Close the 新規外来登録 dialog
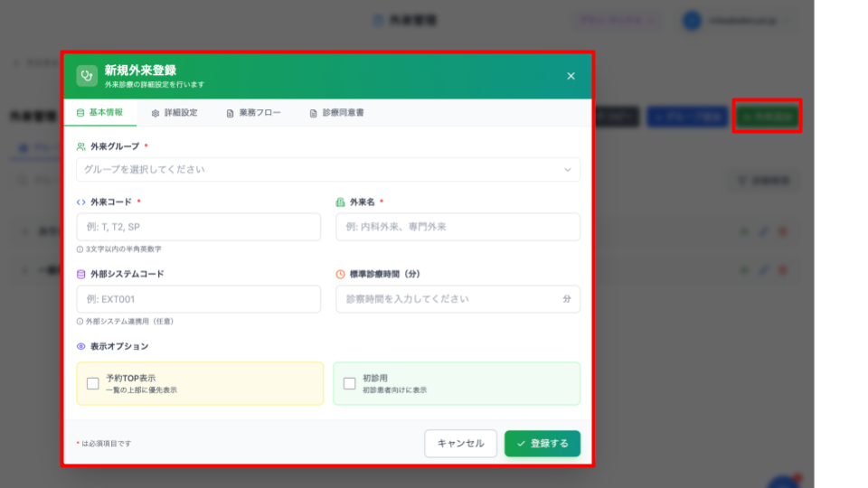The image size is (868, 488). click(x=571, y=76)
